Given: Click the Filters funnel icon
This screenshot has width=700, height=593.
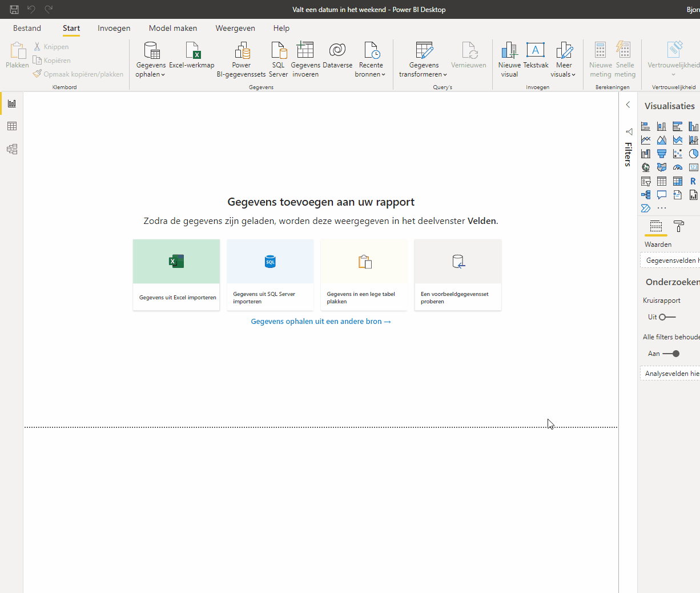Looking at the screenshot, I should tap(629, 132).
